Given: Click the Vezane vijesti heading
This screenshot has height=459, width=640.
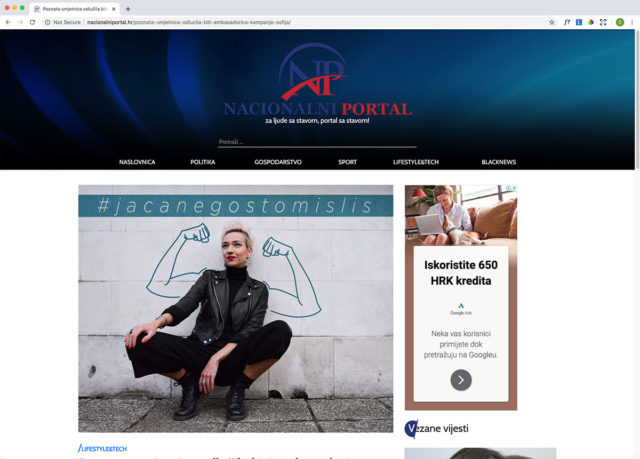Looking at the screenshot, I should (437, 428).
